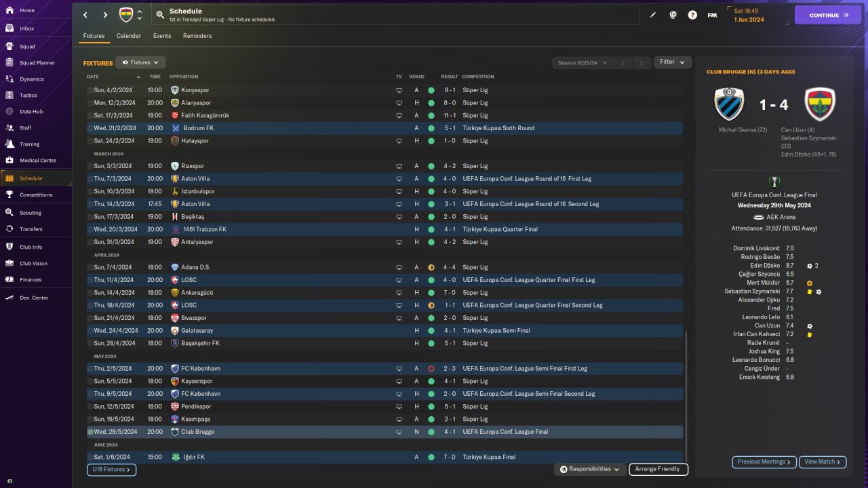Open the Filter dropdown

click(x=673, y=62)
